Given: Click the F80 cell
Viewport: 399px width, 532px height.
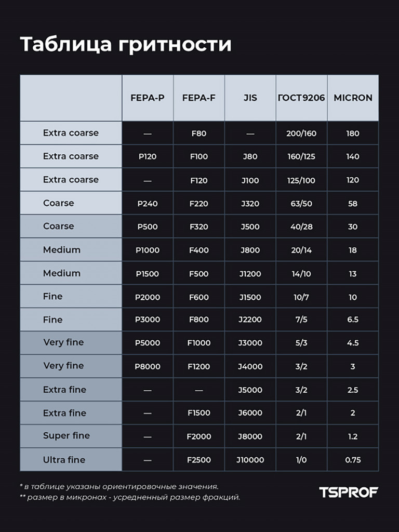Looking at the screenshot, I should 199,134.
